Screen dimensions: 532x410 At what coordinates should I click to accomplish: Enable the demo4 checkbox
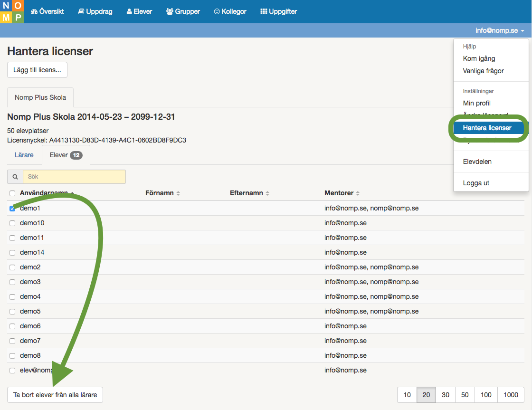[x=12, y=297]
